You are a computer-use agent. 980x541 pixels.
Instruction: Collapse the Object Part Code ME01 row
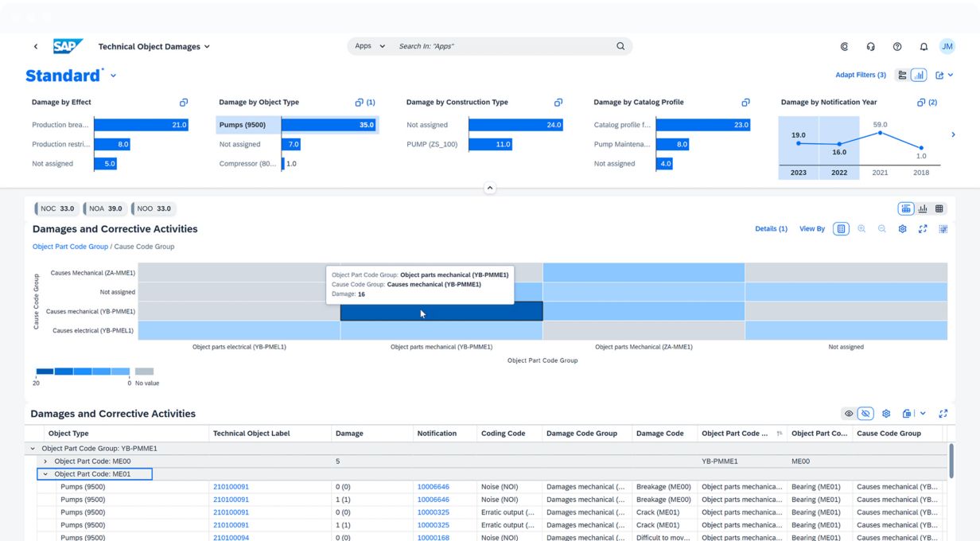pyautogui.click(x=45, y=474)
